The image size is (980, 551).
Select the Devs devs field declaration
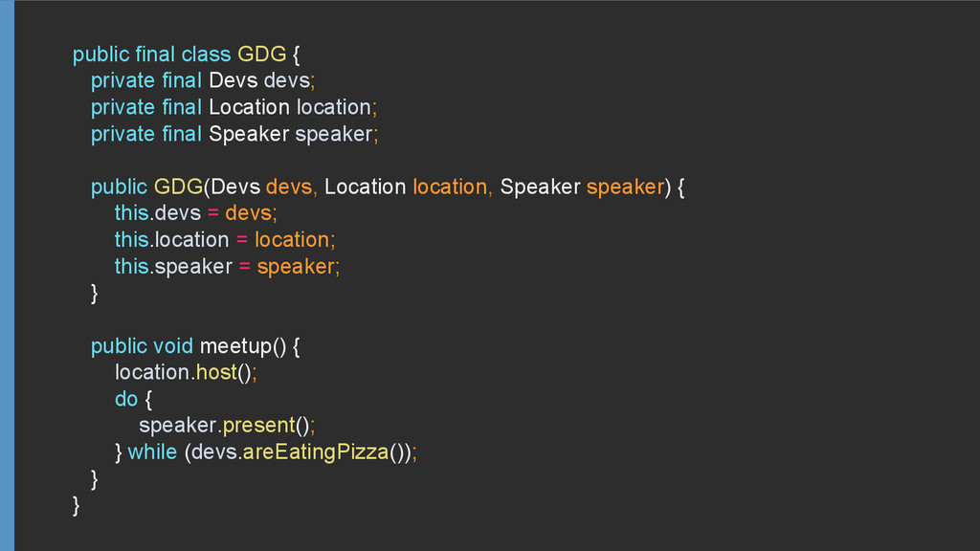click(x=203, y=80)
